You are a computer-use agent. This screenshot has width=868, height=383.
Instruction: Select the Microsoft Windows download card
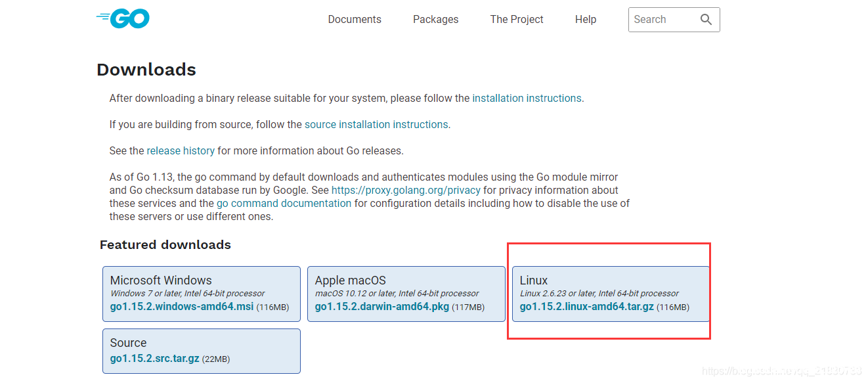(202, 294)
